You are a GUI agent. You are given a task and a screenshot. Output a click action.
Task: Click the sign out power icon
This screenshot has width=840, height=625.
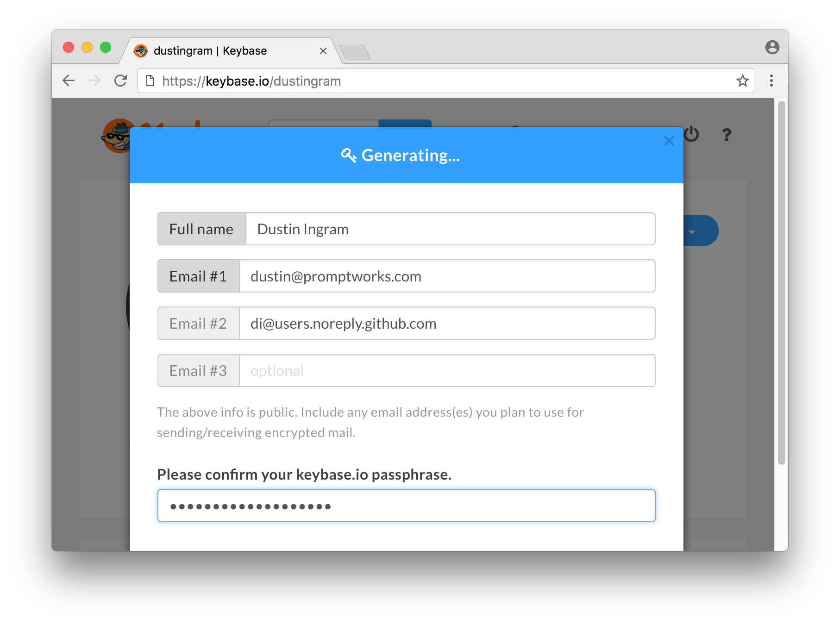point(692,135)
